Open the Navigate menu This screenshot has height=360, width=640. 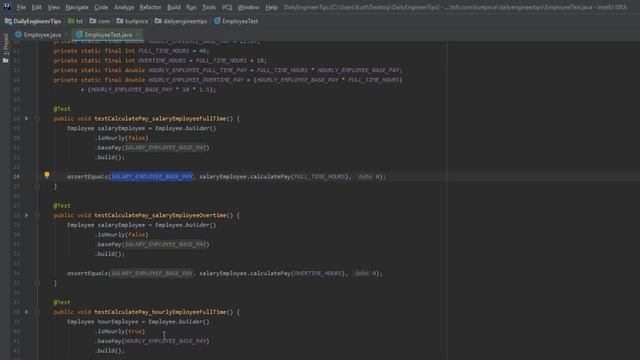[77, 7]
